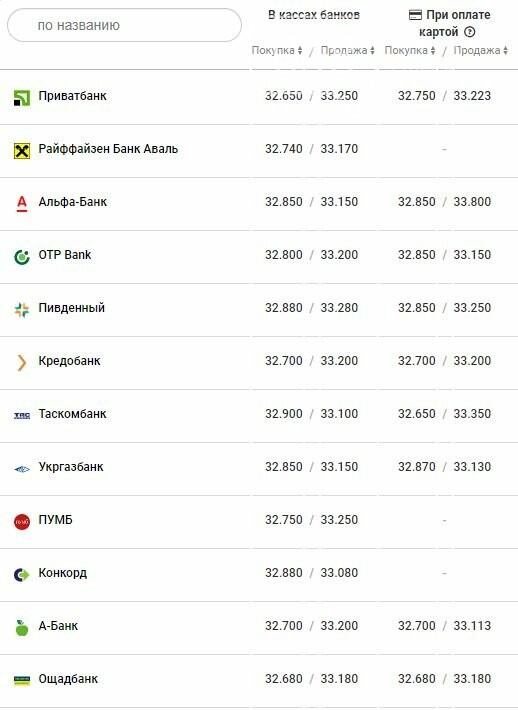Click the Приватбанк logo icon

click(22, 98)
